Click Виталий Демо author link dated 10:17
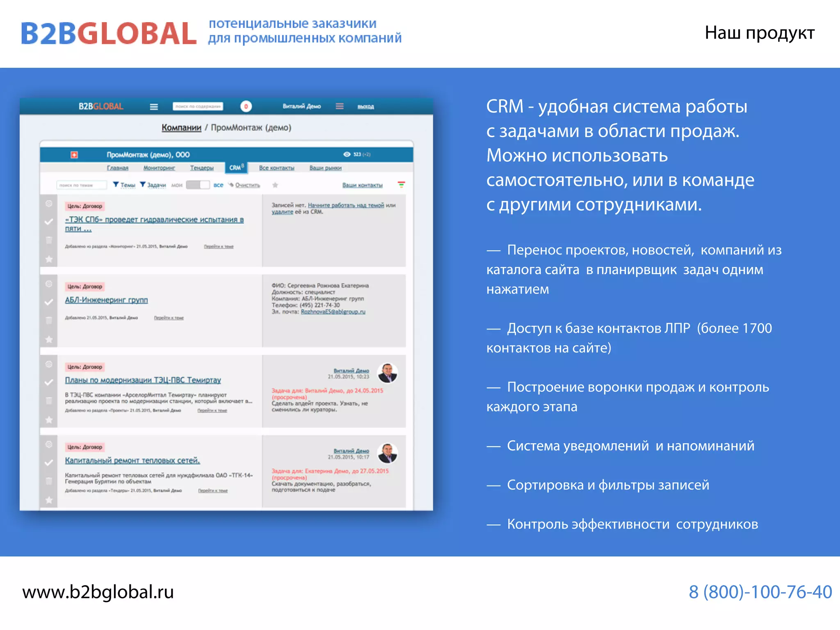 [352, 451]
